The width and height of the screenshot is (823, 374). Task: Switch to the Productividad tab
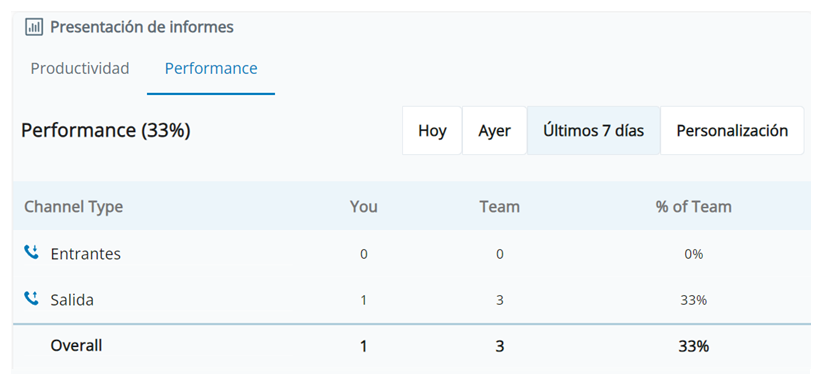80,68
